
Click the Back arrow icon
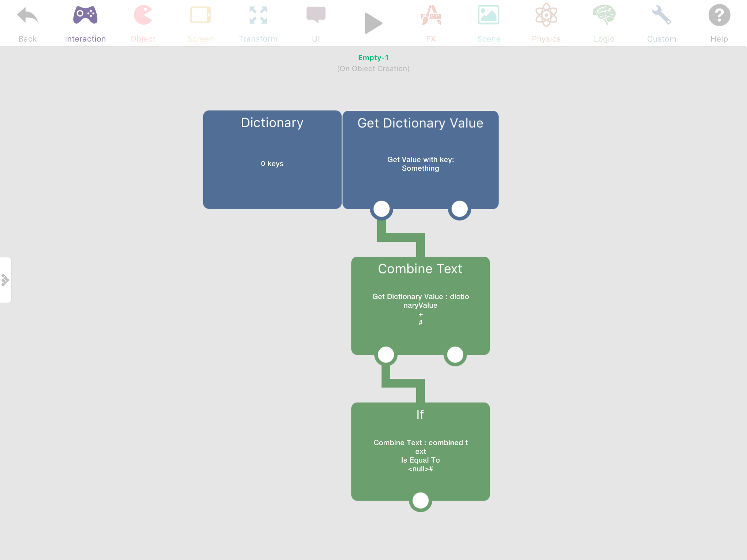tap(28, 16)
